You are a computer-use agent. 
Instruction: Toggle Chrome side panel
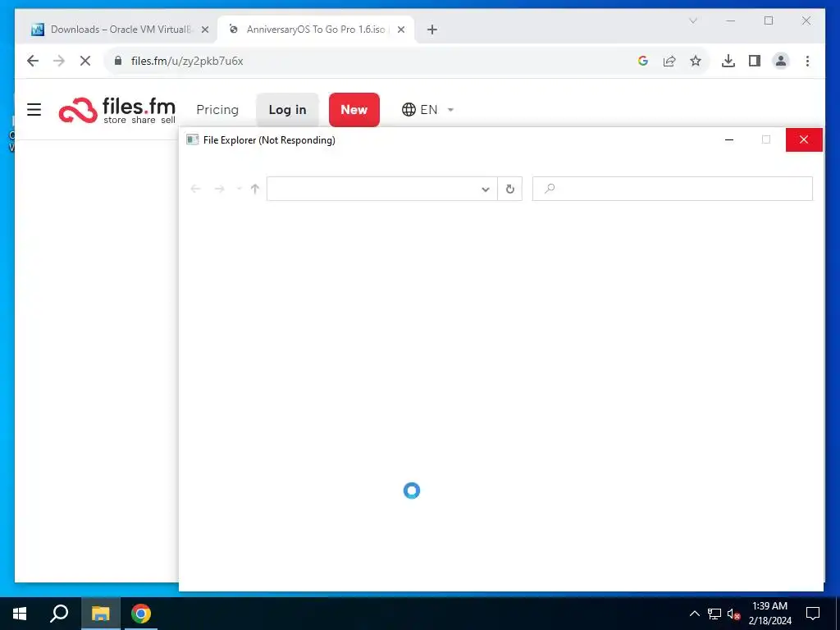click(x=755, y=61)
